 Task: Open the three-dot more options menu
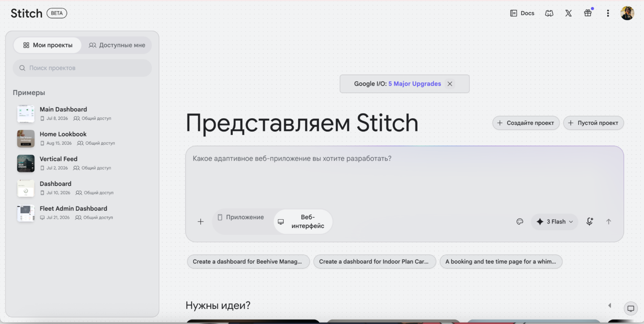tap(608, 13)
